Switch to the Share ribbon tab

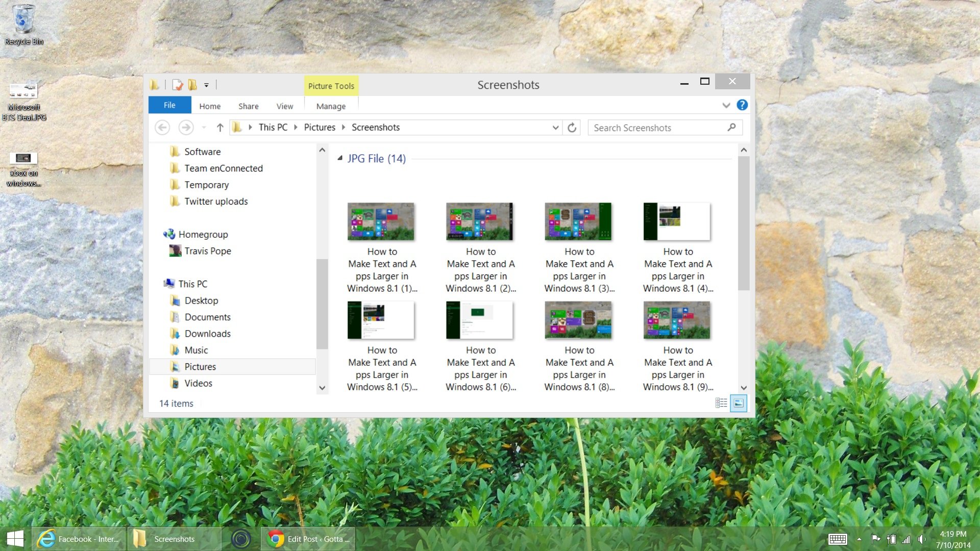coord(248,106)
